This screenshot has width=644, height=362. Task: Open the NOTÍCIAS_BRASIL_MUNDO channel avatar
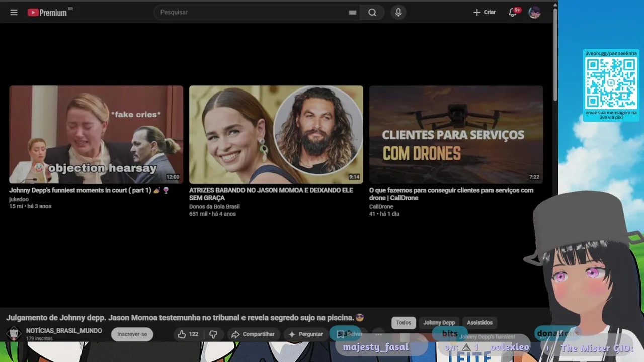pos(14,333)
